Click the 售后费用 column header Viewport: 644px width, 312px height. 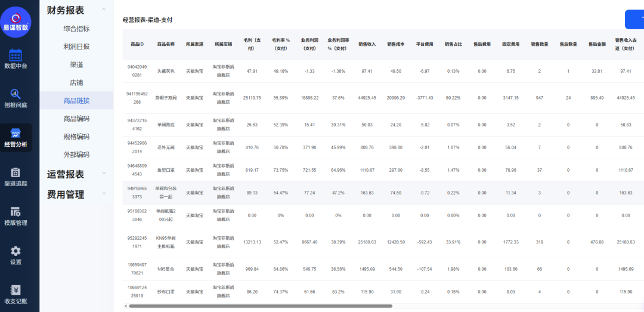[482, 44]
